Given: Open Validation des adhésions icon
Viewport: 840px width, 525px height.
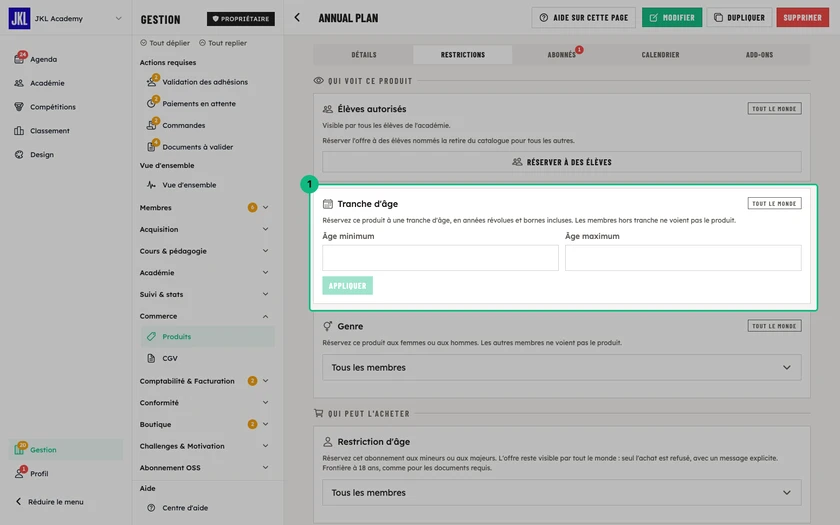Looking at the screenshot, I should coord(152,82).
